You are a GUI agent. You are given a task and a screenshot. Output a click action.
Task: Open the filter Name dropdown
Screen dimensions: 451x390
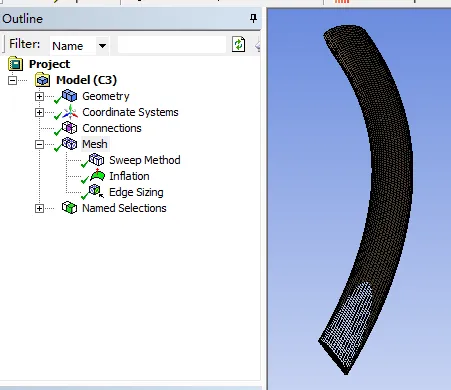pos(102,45)
